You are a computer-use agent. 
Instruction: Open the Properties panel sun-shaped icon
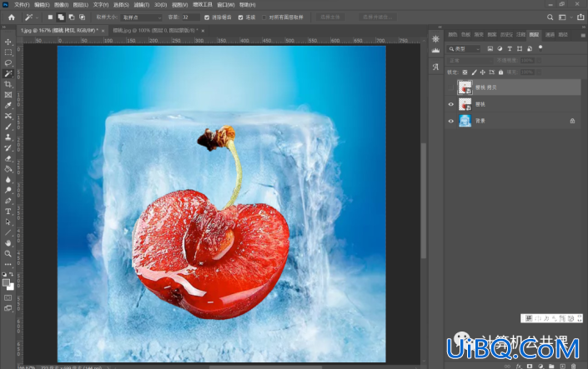pyautogui.click(x=435, y=38)
